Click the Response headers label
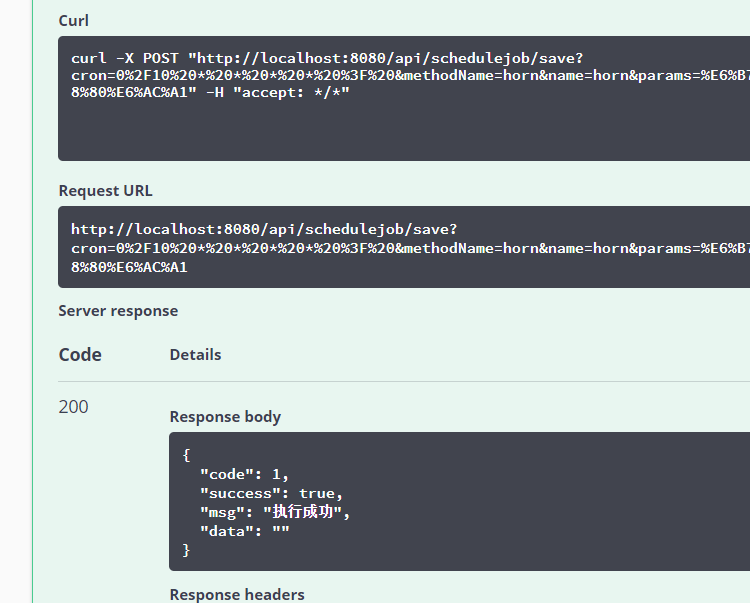The height and width of the screenshot is (603, 750). click(x=237, y=594)
